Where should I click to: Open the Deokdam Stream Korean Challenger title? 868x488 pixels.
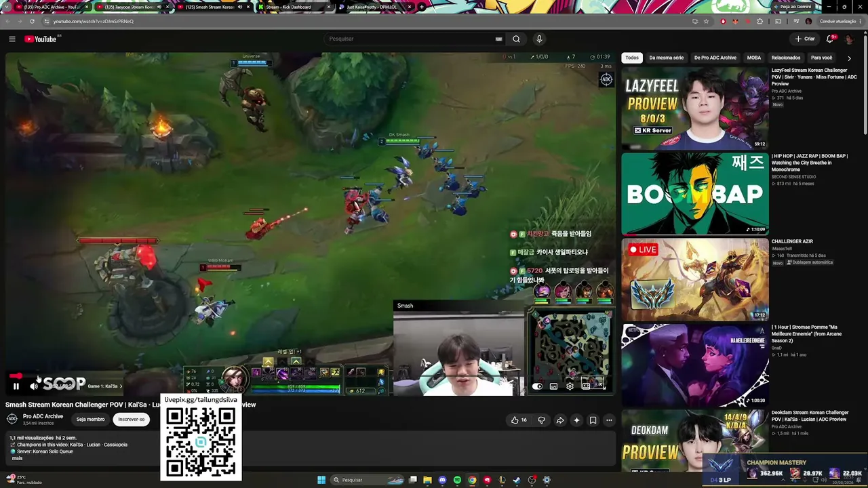tap(810, 415)
